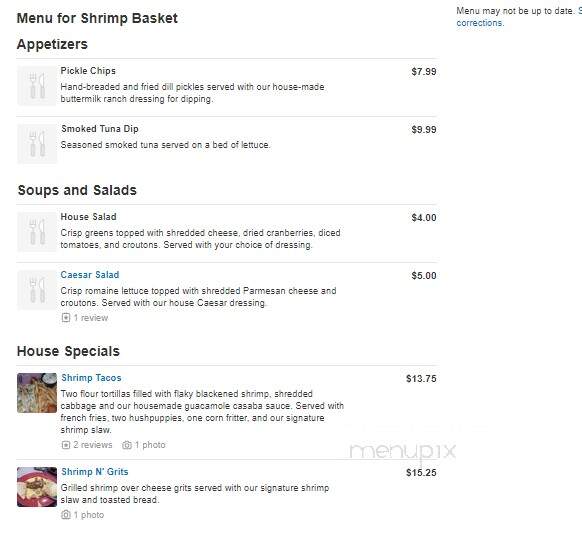Click the review icon under Shrimp Tacos
The height and width of the screenshot is (534, 582).
click(x=66, y=445)
